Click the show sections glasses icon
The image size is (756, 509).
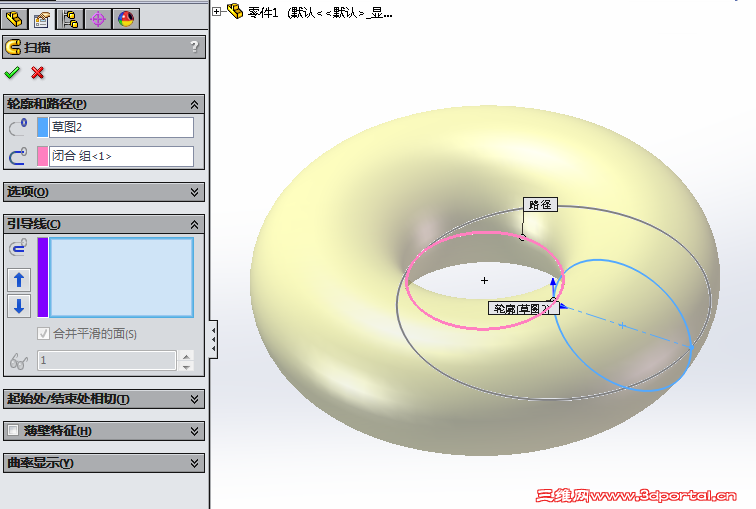(x=19, y=361)
